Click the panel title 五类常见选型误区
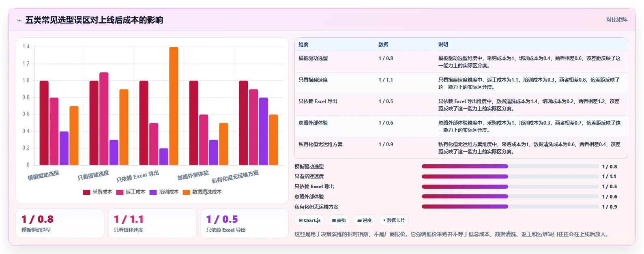Viewport: 644px width, 254px height. coord(94,20)
